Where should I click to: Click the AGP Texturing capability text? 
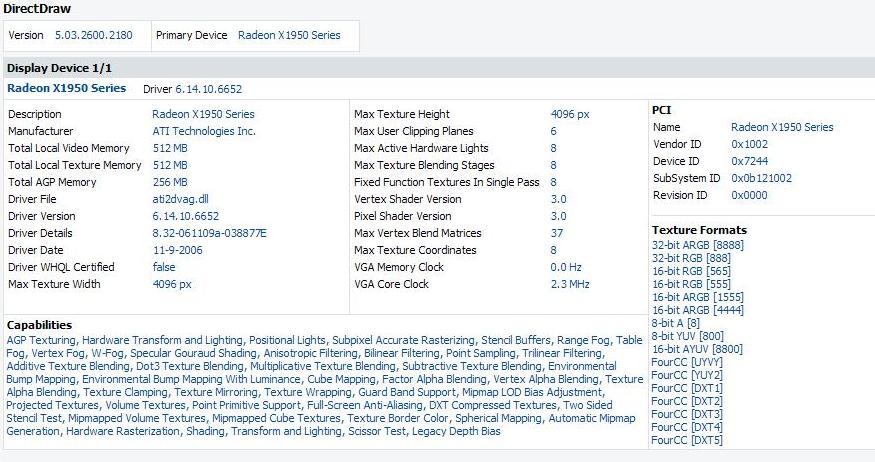pyautogui.click(x=41, y=340)
